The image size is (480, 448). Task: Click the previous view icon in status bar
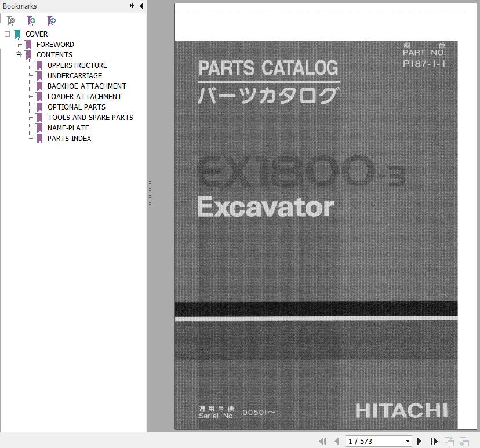pyautogui.click(x=449, y=441)
